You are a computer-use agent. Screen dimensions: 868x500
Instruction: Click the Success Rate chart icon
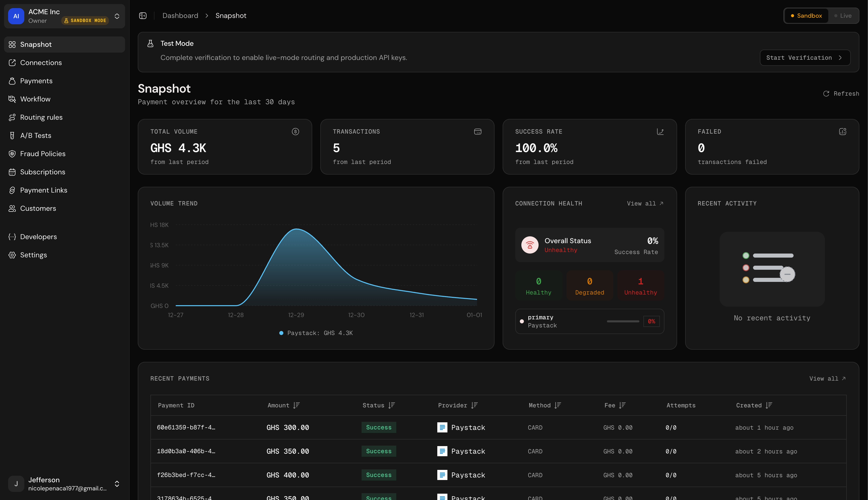(660, 132)
